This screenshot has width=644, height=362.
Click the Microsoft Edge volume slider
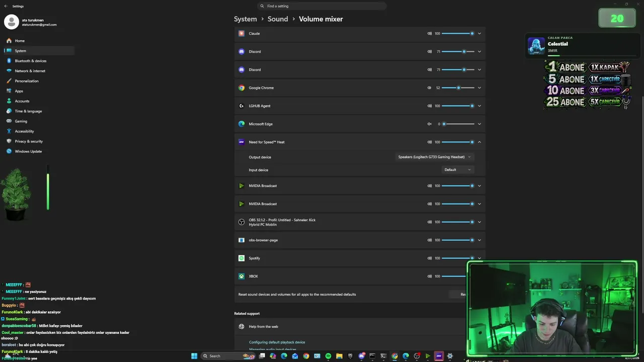click(458, 124)
